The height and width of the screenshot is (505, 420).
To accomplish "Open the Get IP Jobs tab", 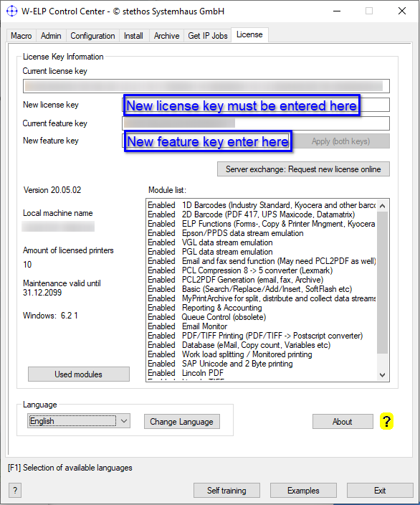I will (x=208, y=36).
